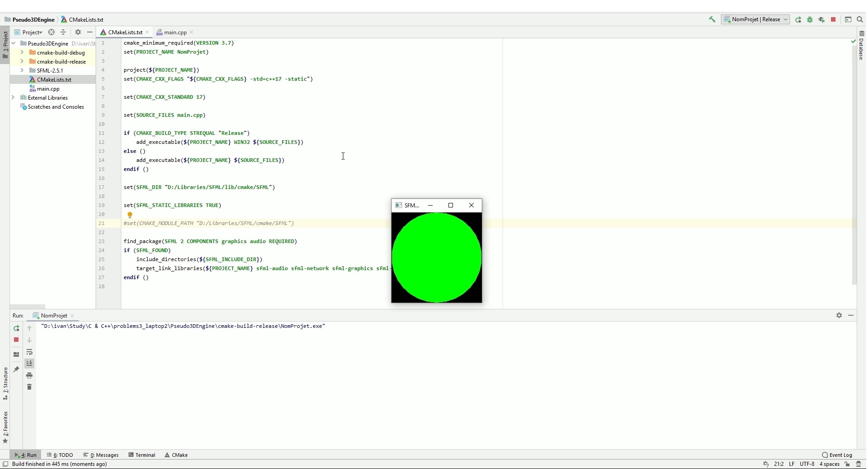Open the Database side panel
Viewport: 868px width, 469px height.
click(863, 45)
